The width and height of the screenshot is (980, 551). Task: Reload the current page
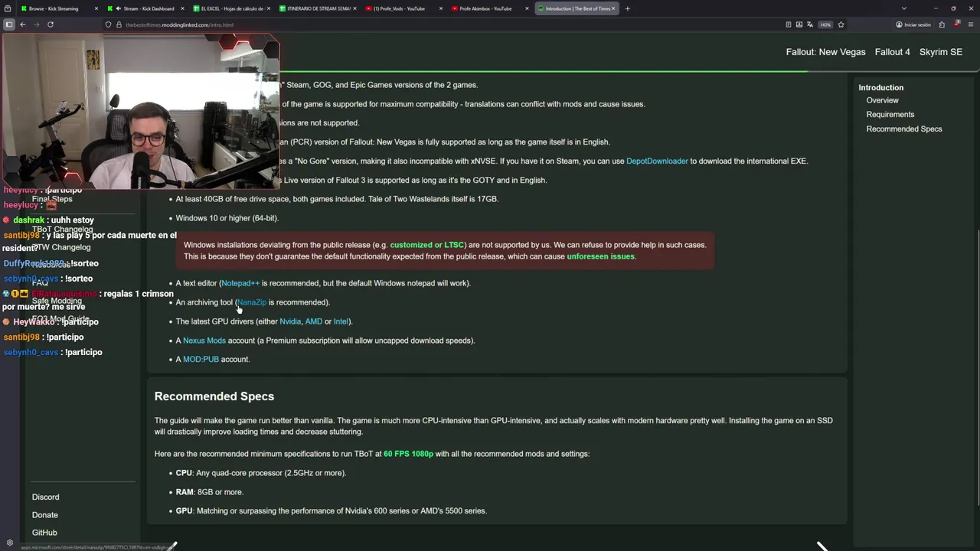pos(51,24)
